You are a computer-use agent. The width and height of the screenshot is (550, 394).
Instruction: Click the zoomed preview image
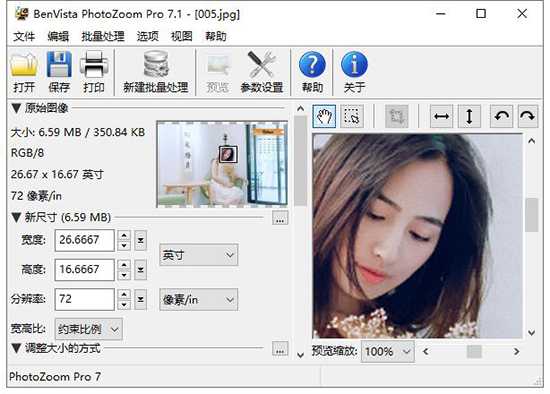click(x=417, y=236)
